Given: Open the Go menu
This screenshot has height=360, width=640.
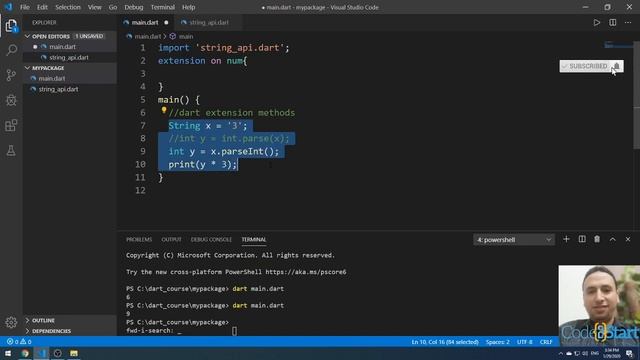Looking at the screenshot, I should click(x=113, y=7).
